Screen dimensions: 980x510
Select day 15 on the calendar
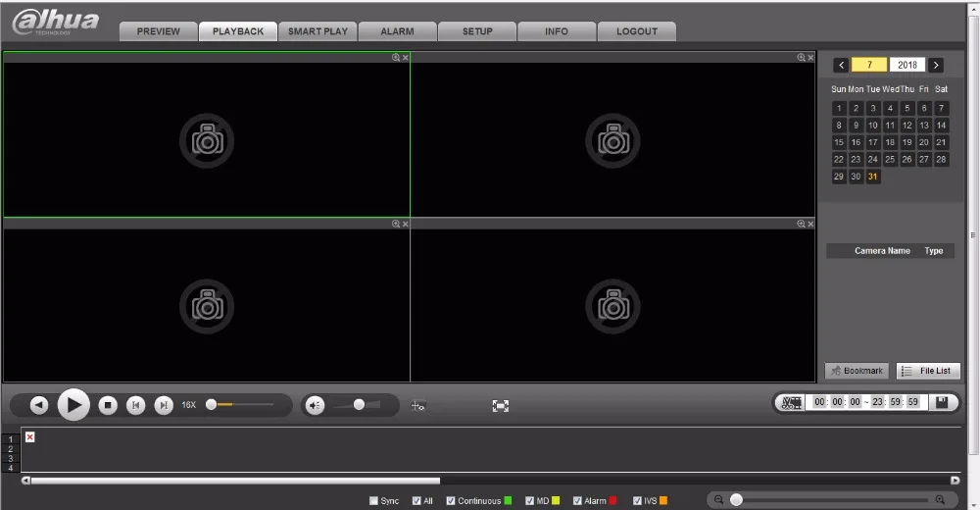coord(839,142)
